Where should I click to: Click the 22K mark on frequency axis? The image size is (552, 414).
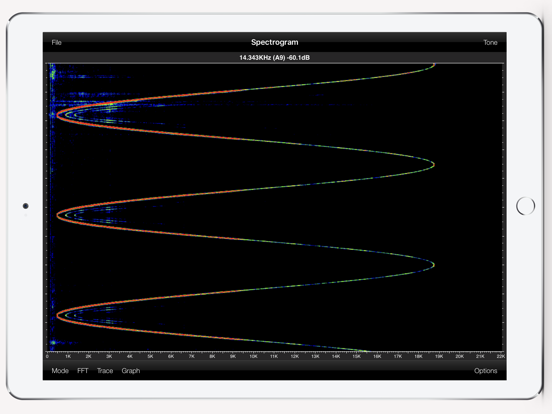(501, 356)
